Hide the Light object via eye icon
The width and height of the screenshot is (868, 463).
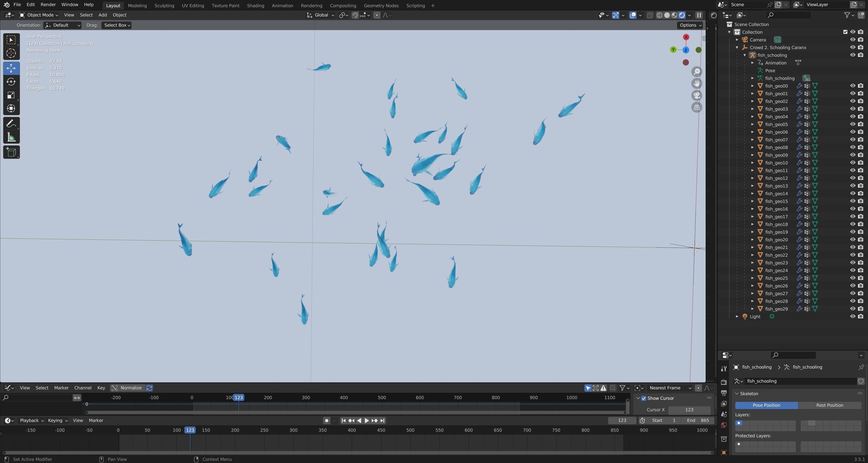pyautogui.click(x=853, y=317)
